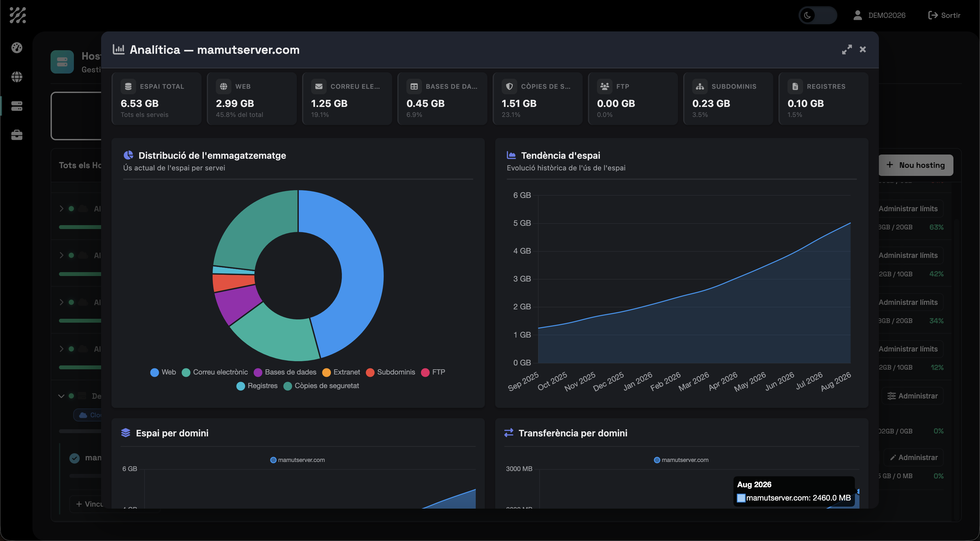Click the user avatar icon near DEMO2026
980x541 pixels.
point(857,15)
